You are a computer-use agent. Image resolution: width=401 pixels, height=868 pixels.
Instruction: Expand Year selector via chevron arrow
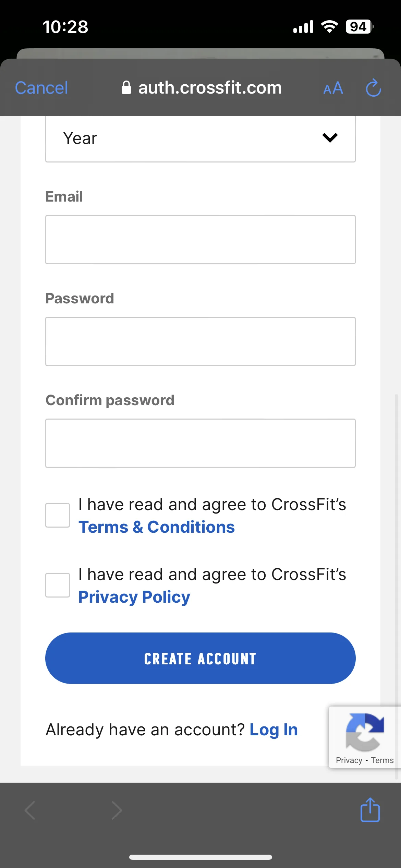(x=330, y=138)
